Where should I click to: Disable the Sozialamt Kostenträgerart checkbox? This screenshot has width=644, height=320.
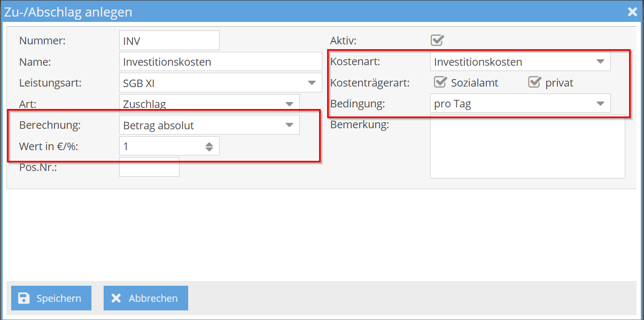[x=440, y=82]
